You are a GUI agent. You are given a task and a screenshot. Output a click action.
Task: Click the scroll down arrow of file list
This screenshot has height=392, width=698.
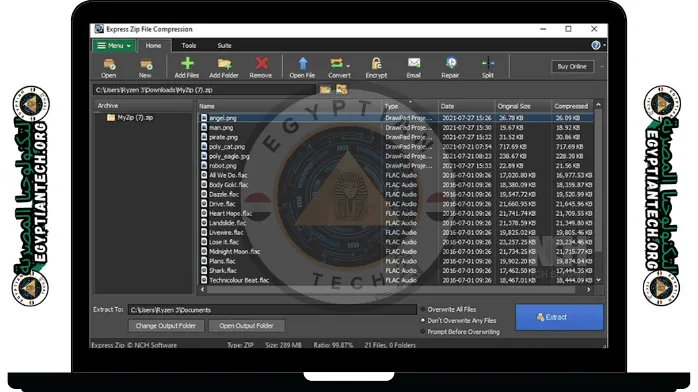coord(599,280)
